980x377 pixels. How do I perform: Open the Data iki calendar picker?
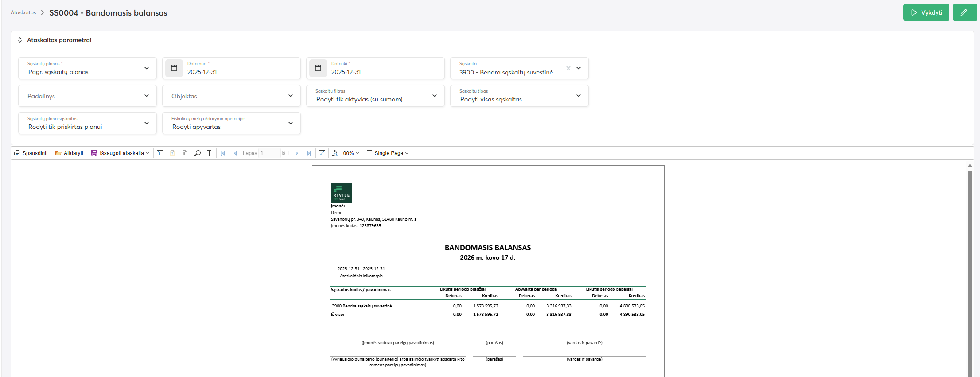click(318, 68)
